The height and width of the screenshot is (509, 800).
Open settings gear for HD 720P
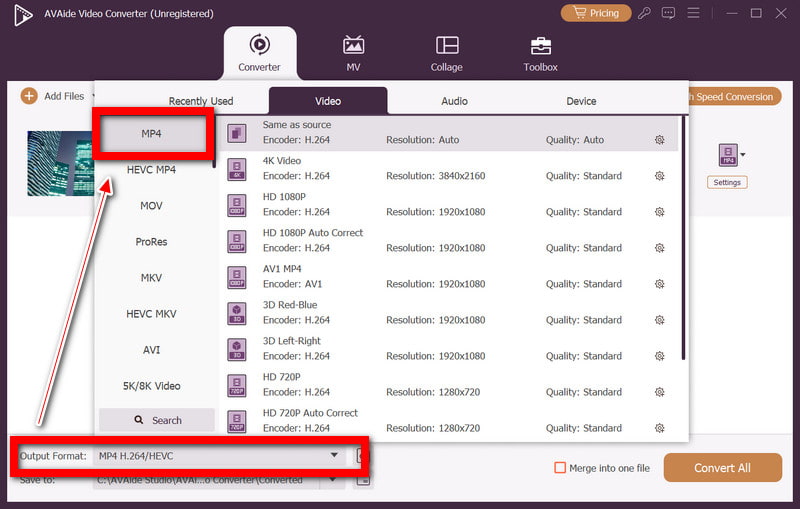pyautogui.click(x=659, y=392)
